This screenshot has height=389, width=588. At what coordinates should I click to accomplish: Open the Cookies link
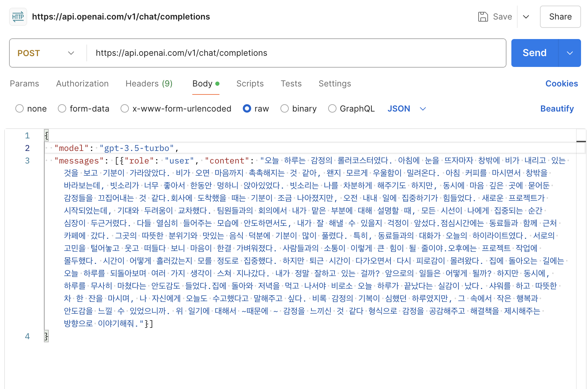coord(562,84)
